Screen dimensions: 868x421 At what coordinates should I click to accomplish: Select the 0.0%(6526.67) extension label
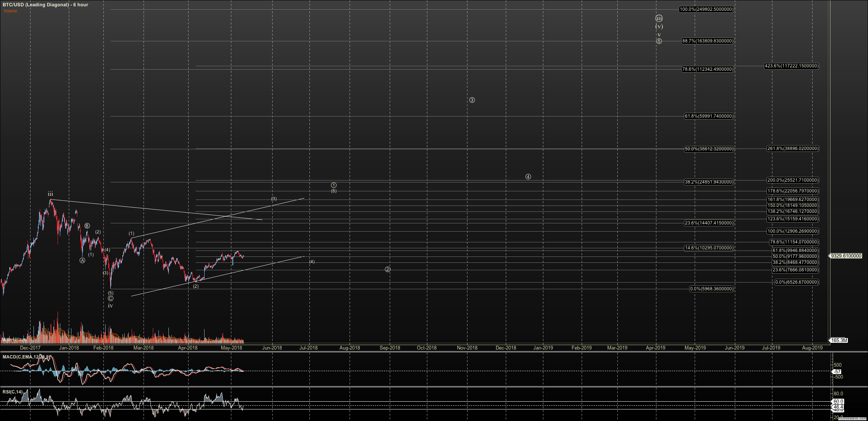[797, 282]
